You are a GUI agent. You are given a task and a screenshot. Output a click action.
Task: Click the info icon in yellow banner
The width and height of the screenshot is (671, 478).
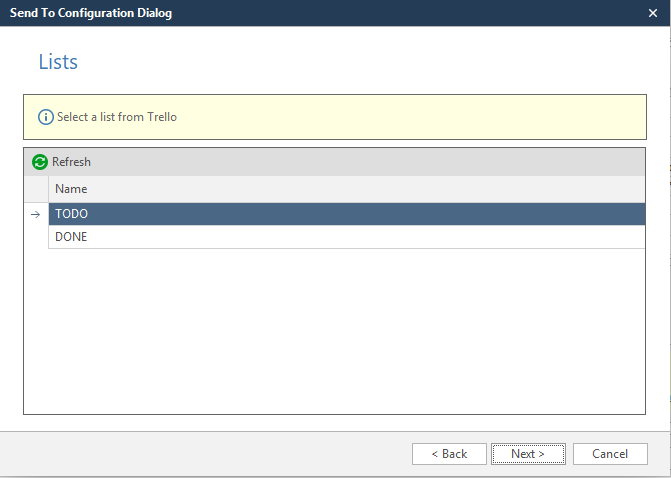[x=45, y=117]
